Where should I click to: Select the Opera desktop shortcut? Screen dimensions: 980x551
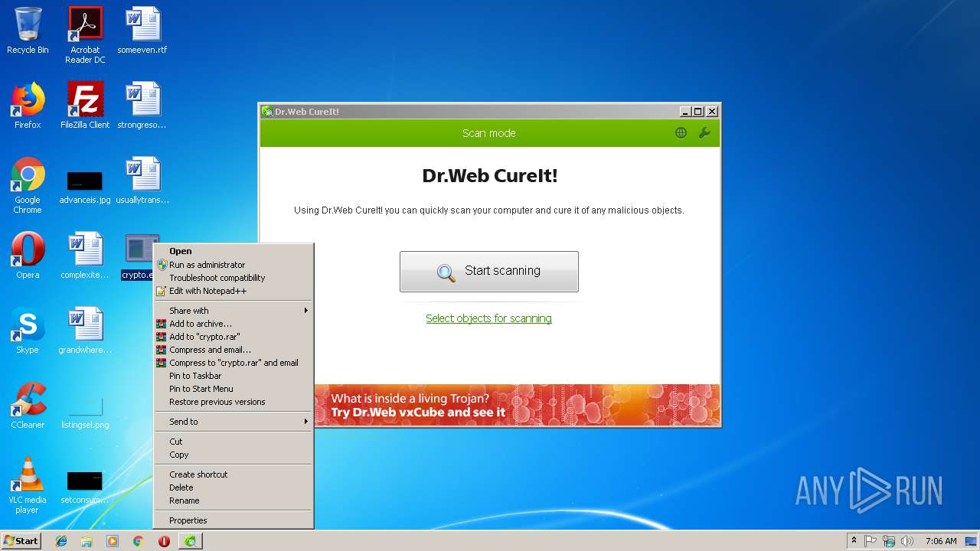[28, 256]
